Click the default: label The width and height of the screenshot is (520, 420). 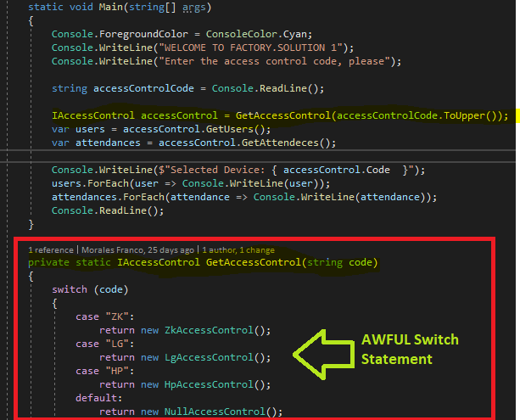(99, 398)
